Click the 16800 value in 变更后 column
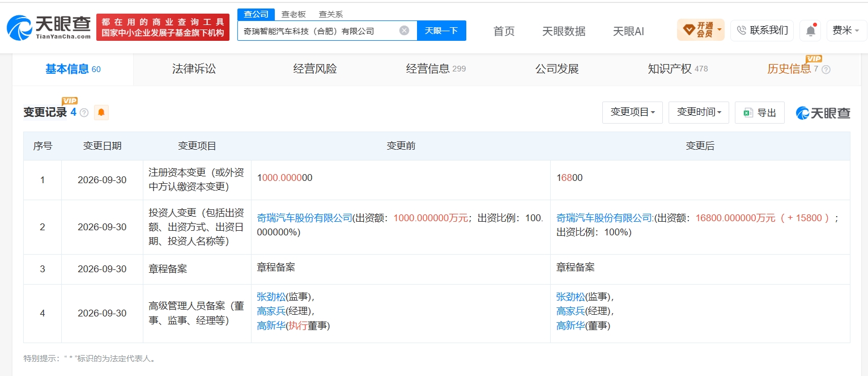This screenshot has width=868, height=376. pyautogui.click(x=569, y=178)
